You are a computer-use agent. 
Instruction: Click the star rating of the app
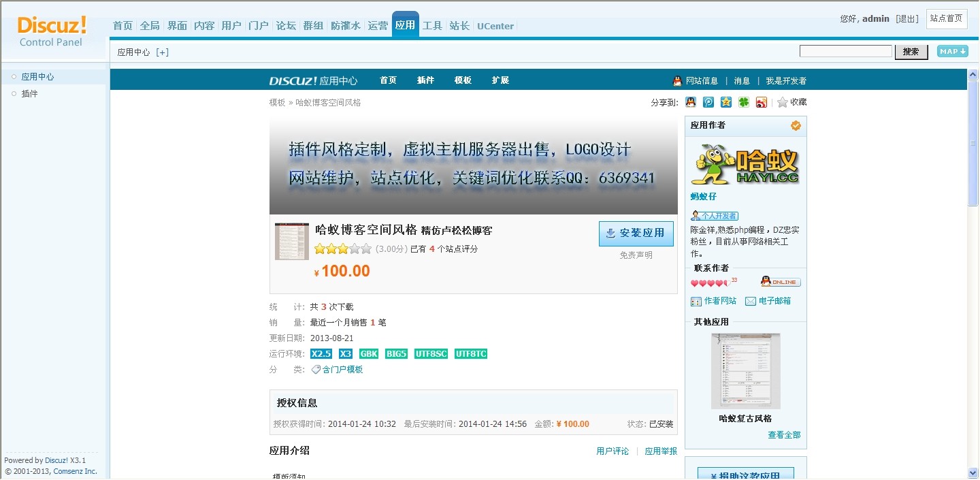pos(343,249)
